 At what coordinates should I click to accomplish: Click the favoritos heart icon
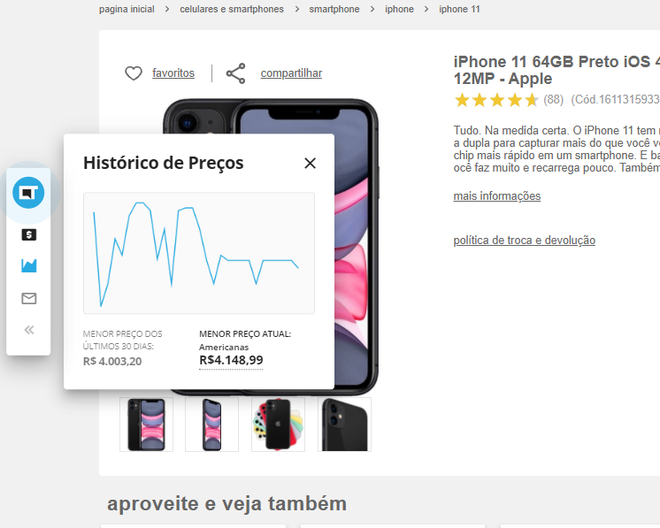pyautogui.click(x=133, y=73)
